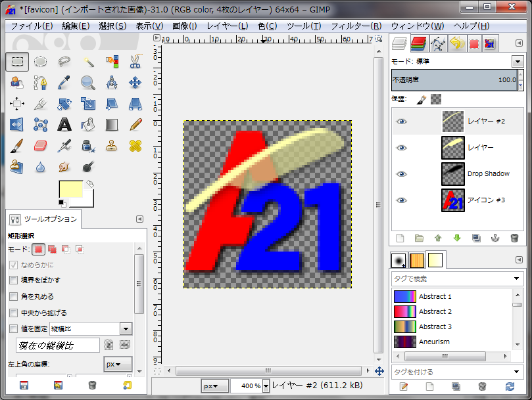Pick the Move tool
The width and height of the screenshot is (532, 400).
135,83
